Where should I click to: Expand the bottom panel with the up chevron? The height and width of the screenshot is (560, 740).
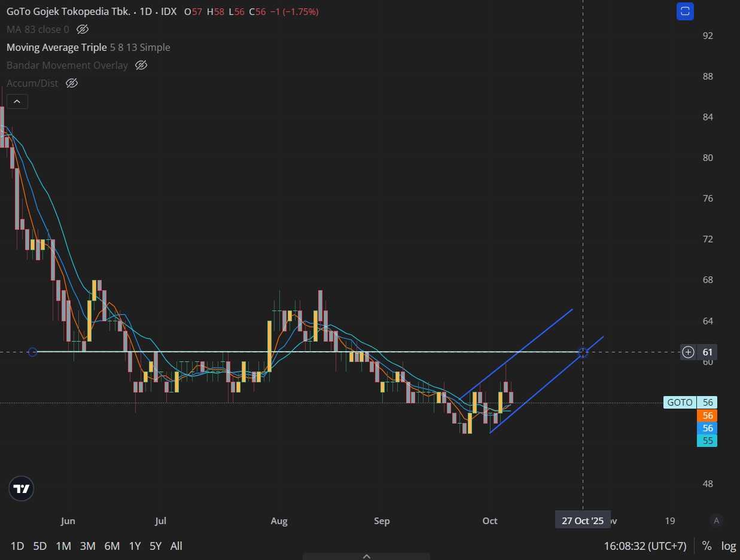point(367,556)
